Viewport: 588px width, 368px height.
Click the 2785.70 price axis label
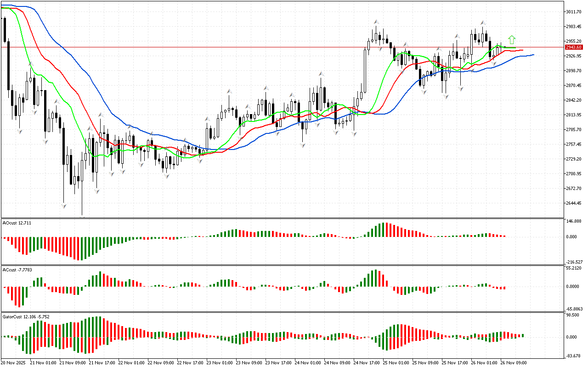coord(574,130)
